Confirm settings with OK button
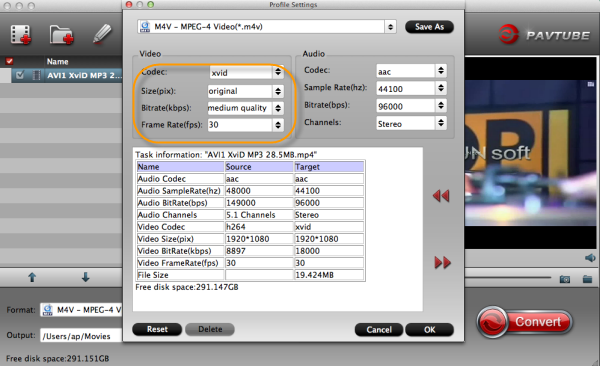The width and height of the screenshot is (600, 366). (429, 330)
